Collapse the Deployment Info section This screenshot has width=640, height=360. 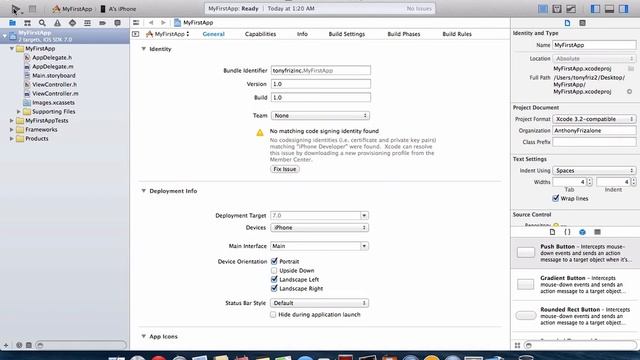tap(144, 191)
